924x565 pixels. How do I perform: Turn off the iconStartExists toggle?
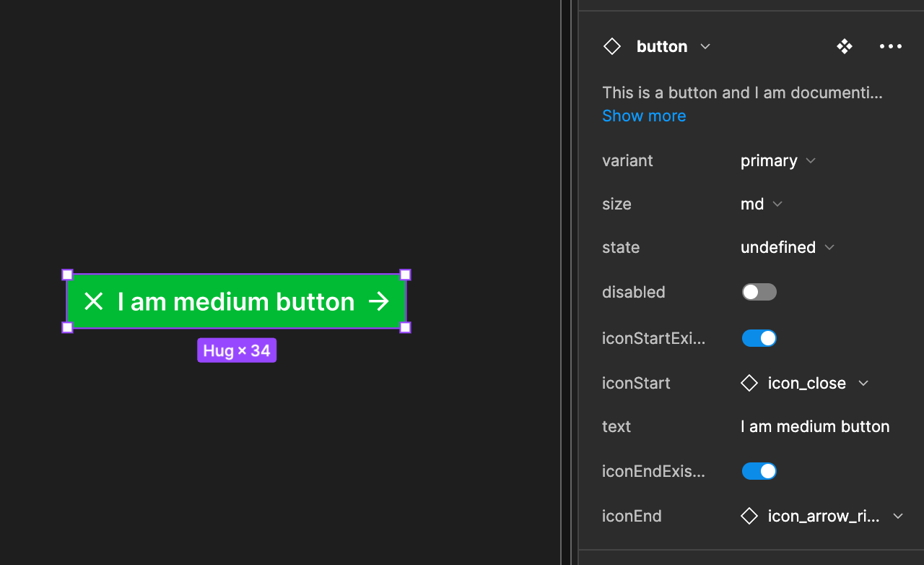(759, 338)
